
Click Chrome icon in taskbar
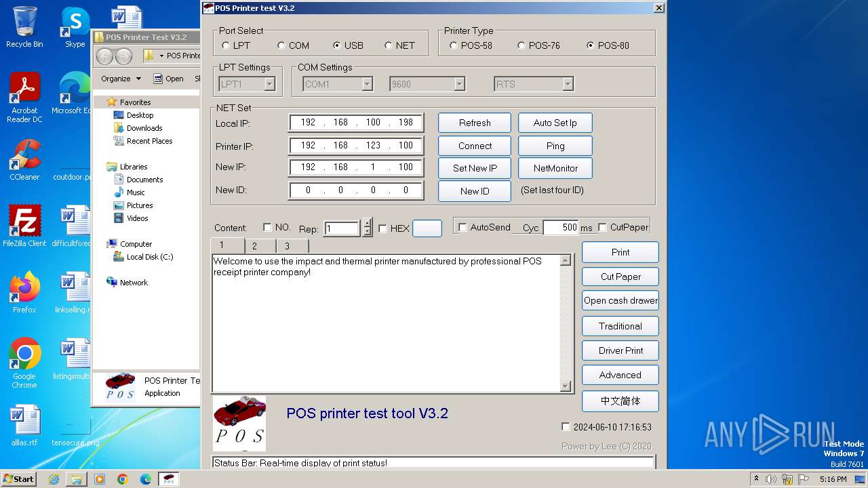(x=123, y=479)
